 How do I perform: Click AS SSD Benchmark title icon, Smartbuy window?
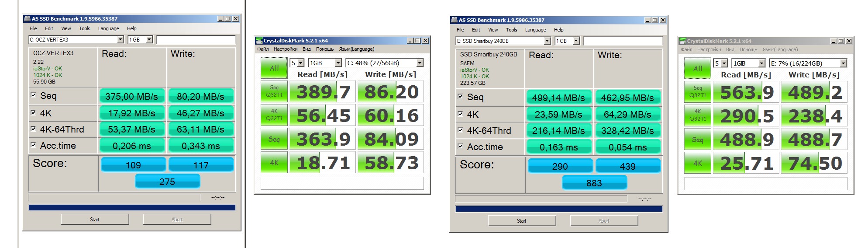click(454, 20)
